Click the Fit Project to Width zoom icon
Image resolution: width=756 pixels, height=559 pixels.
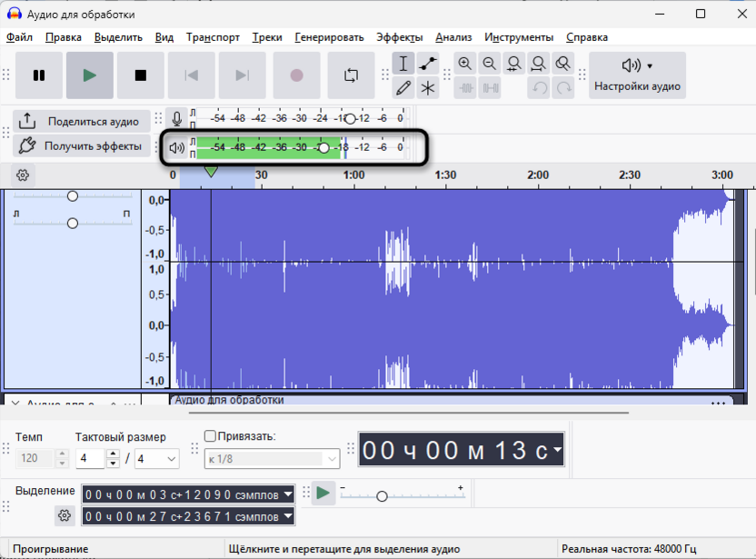click(539, 64)
